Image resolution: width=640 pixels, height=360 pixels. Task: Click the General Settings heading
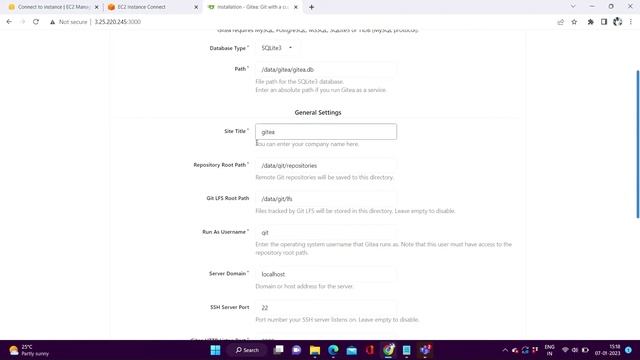coord(318,112)
